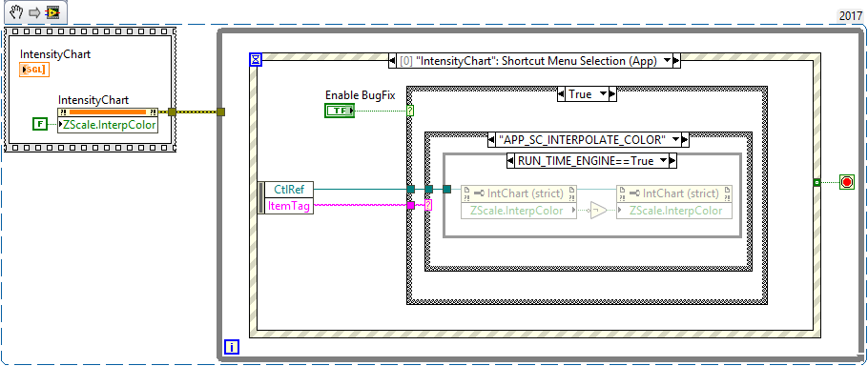
Task: Click the ZScale.InterpColor read property
Action: [x=519, y=210]
